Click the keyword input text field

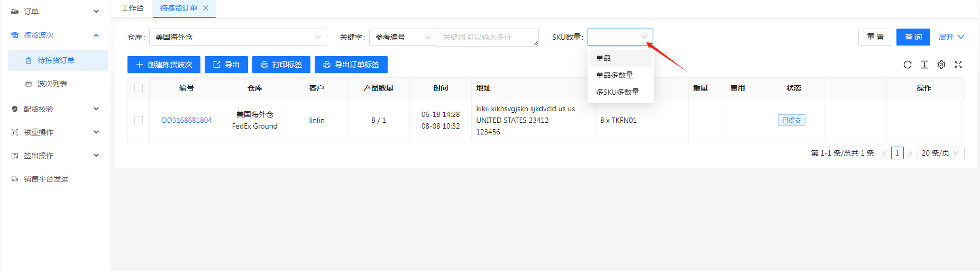point(488,37)
